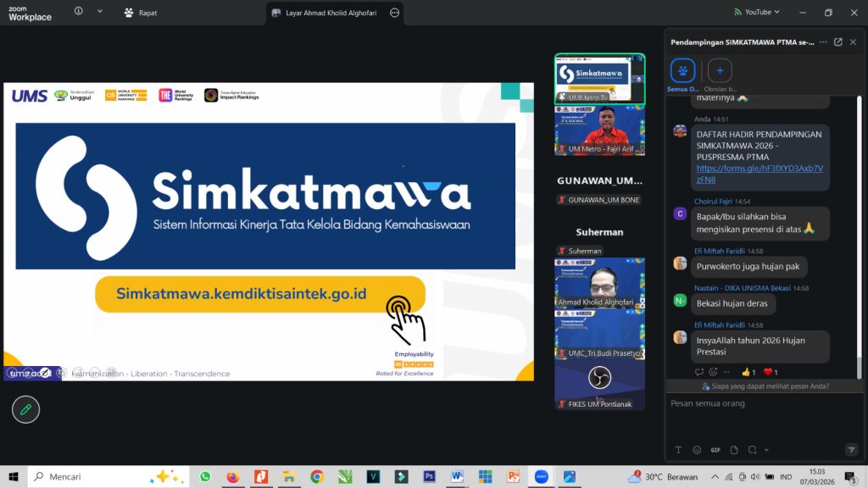Image resolution: width=868 pixels, height=488 pixels.
Task: Expand the dropdown beside the info icon
Action: [x=100, y=12]
